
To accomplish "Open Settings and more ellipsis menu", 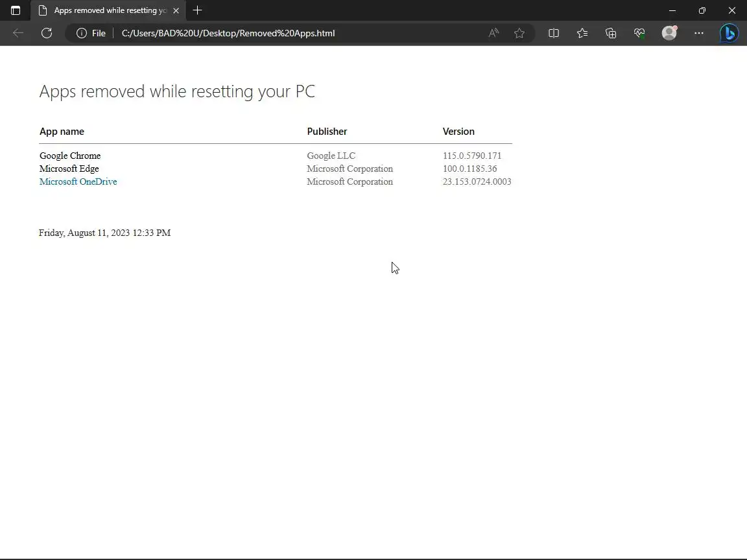I will pos(699,33).
